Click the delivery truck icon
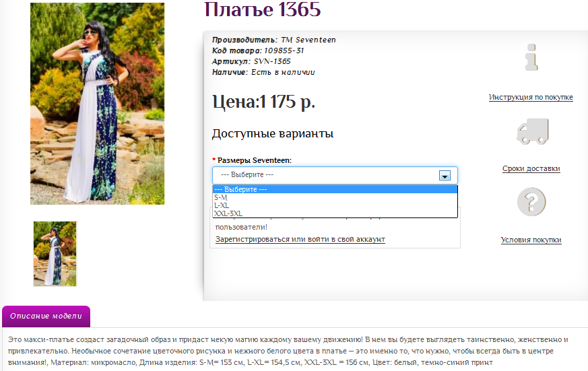This screenshot has width=588, height=371. pyautogui.click(x=531, y=131)
